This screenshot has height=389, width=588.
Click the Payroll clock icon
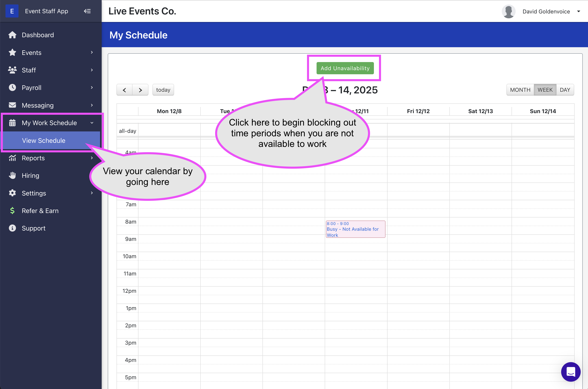(x=12, y=87)
